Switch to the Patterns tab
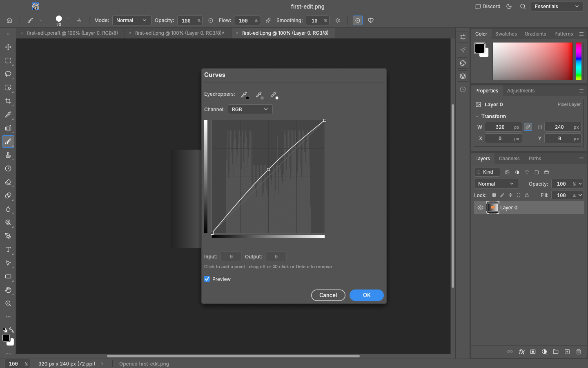The image size is (588, 368). click(563, 34)
